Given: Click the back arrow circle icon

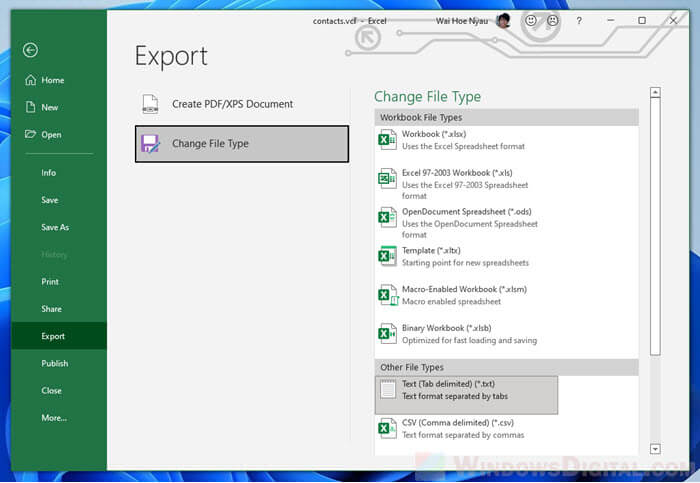Looking at the screenshot, I should coord(30,50).
